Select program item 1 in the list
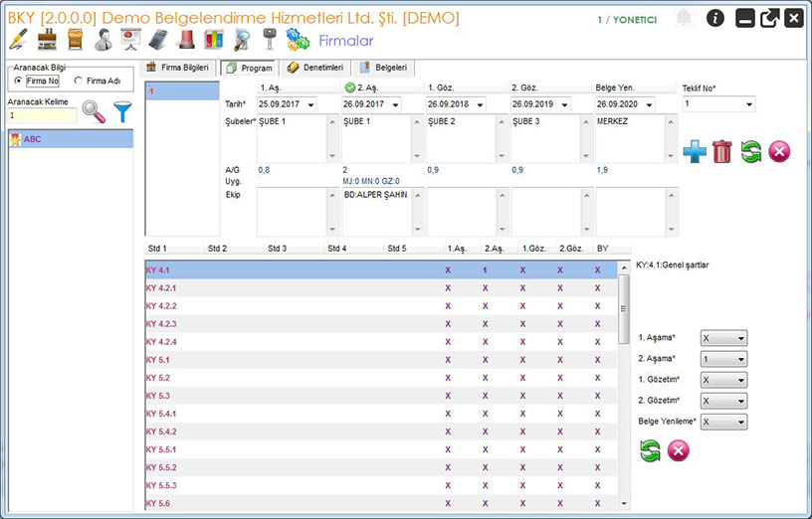 182,91
